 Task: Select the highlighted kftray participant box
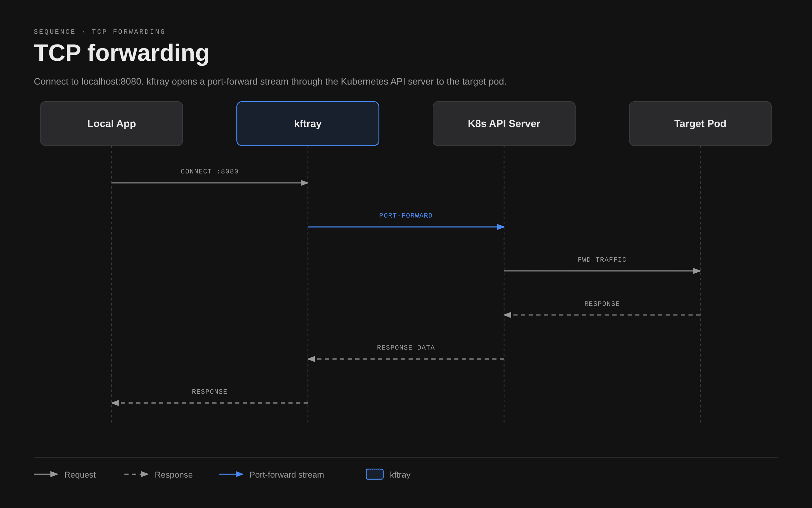pyautogui.click(x=308, y=124)
